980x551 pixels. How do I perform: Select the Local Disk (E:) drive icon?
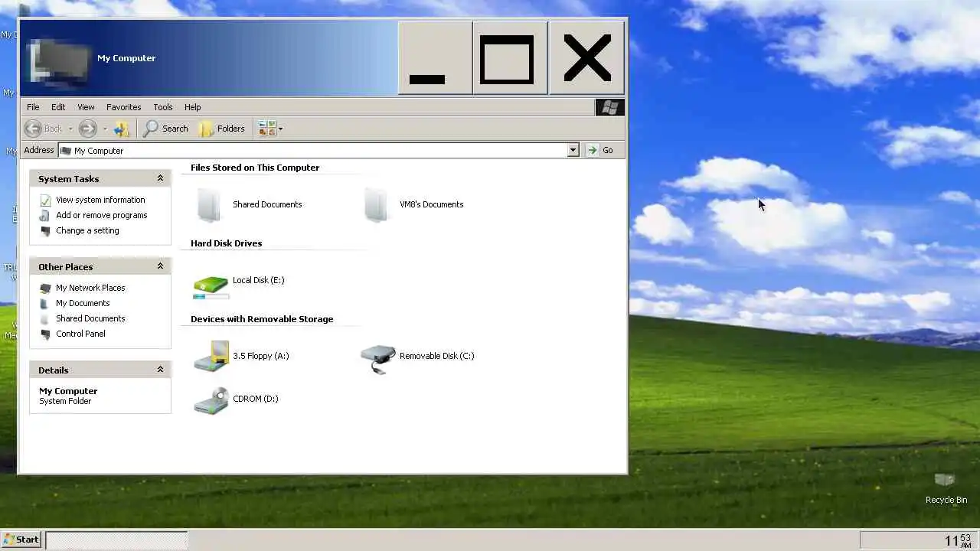tap(211, 286)
